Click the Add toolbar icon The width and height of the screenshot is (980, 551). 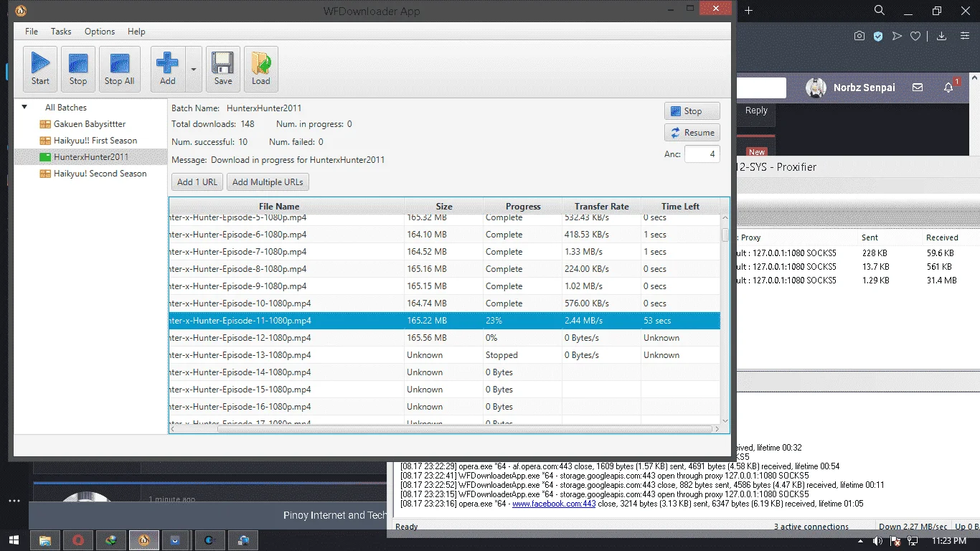(x=167, y=69)
